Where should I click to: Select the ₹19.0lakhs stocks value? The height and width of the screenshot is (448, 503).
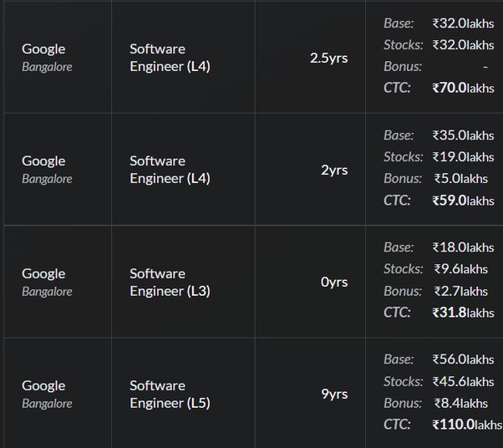click(x=463, y=157)
